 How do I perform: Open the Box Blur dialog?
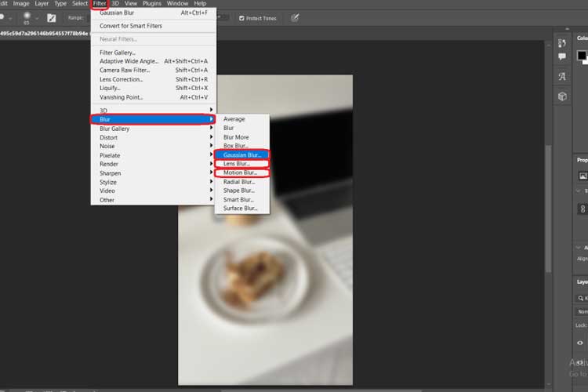pos(242,146)
